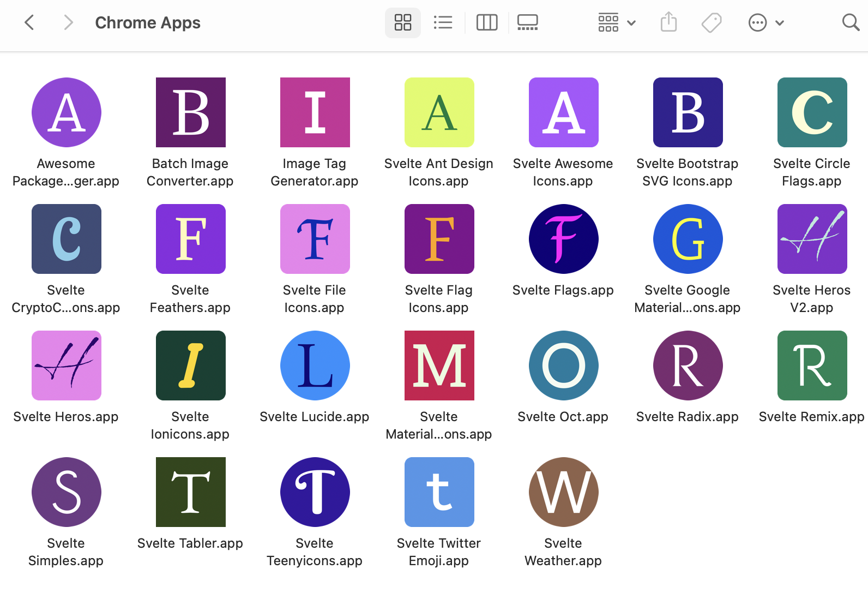
Task: Select Svelte Oct app icon
Action: tap(564, 366)
